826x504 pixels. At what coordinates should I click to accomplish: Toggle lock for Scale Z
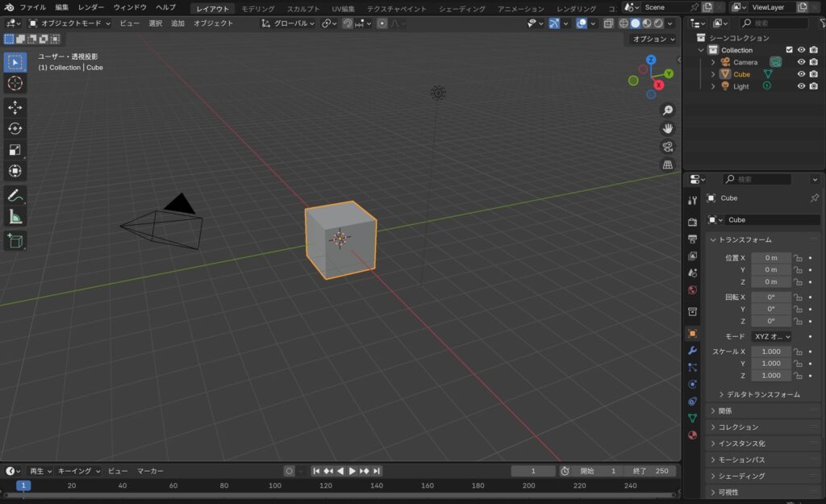point(798,376)
